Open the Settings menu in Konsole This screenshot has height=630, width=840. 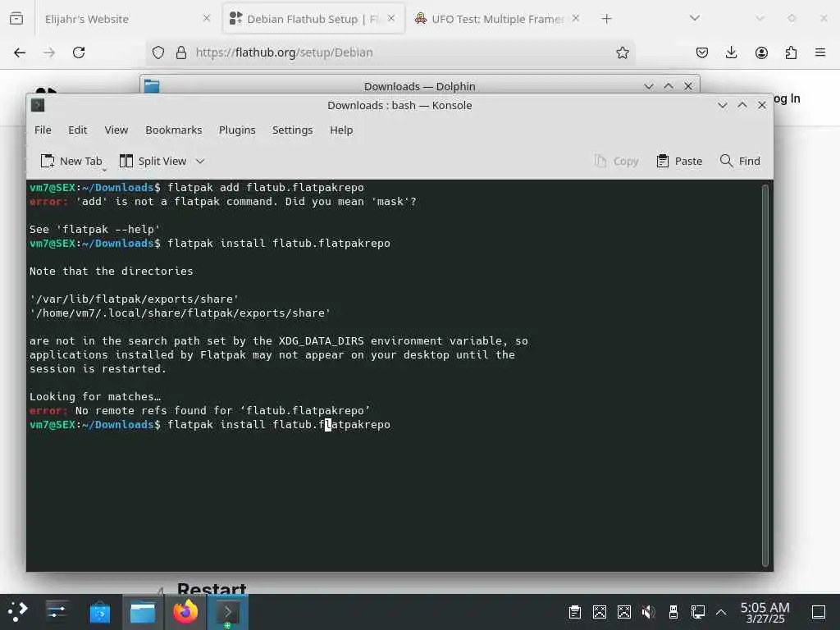click(x=293, y=130)
